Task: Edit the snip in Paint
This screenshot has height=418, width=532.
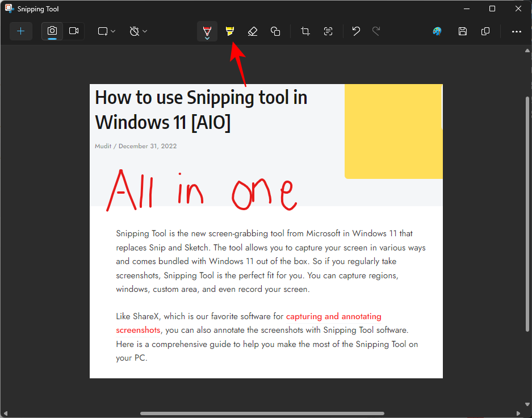Action: tap(437, 31)
